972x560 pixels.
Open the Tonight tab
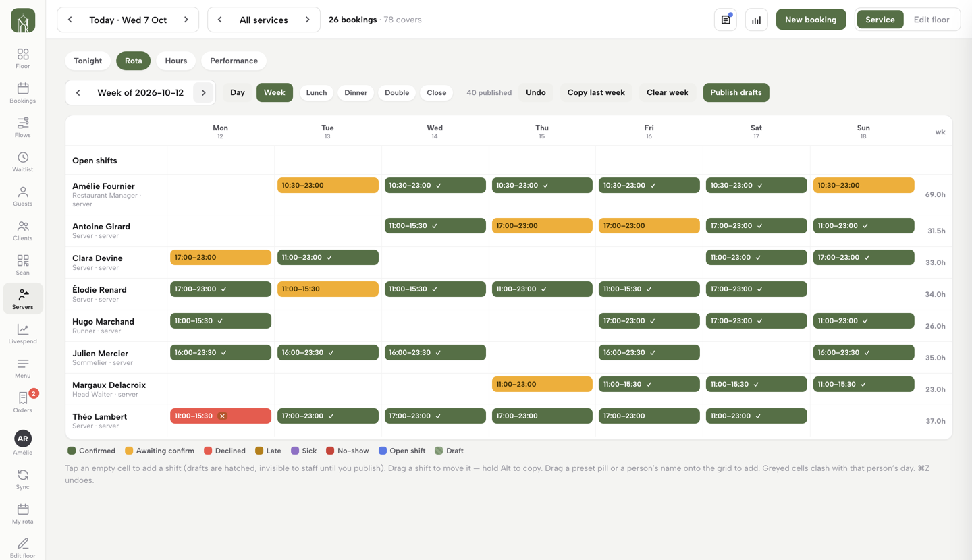tap(88, 61)
